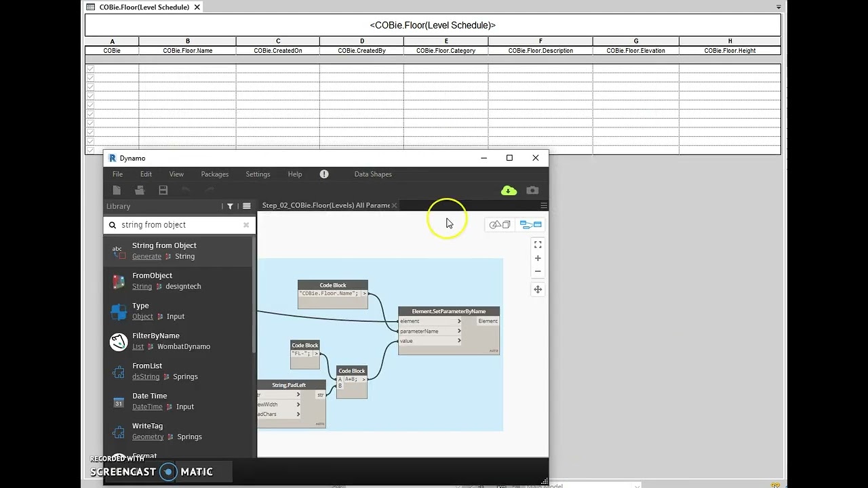Click the Date Time calendar icon
Viewport: 868px width, 488px height.
(119, 402)
